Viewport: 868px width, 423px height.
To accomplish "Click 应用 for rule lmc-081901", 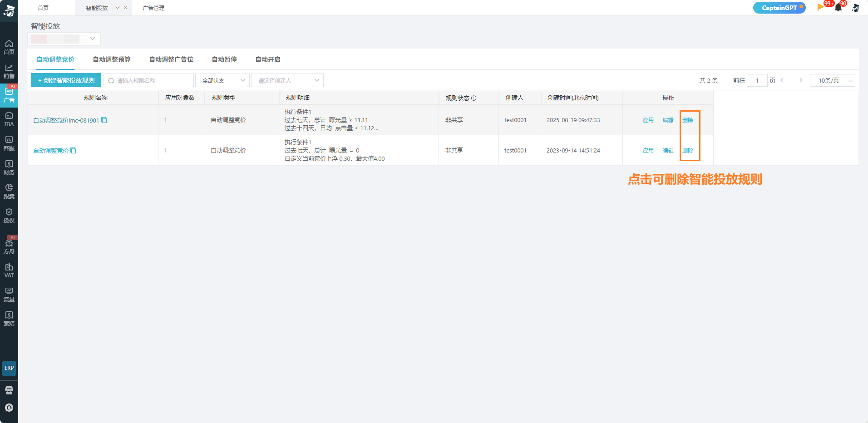I will (648, 120).
